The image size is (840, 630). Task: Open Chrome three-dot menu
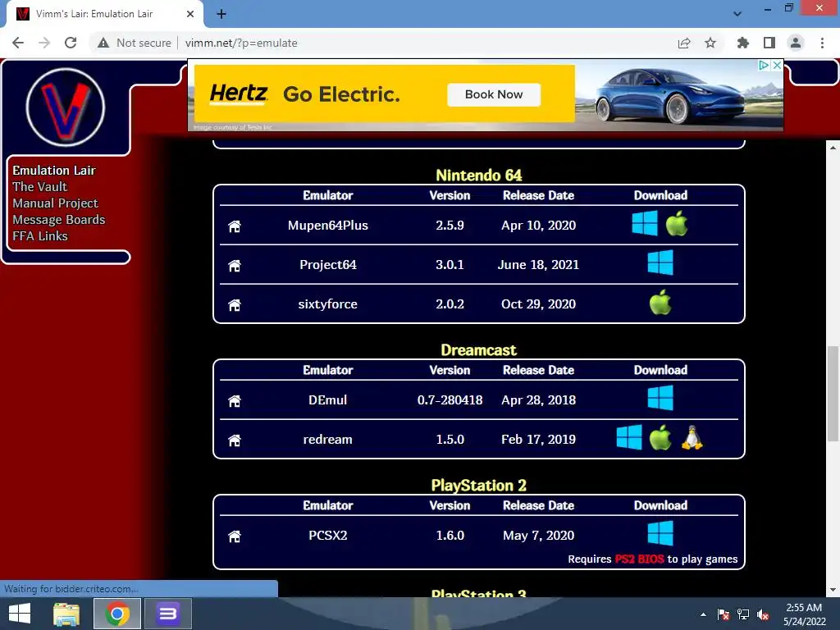pos(822,43)
